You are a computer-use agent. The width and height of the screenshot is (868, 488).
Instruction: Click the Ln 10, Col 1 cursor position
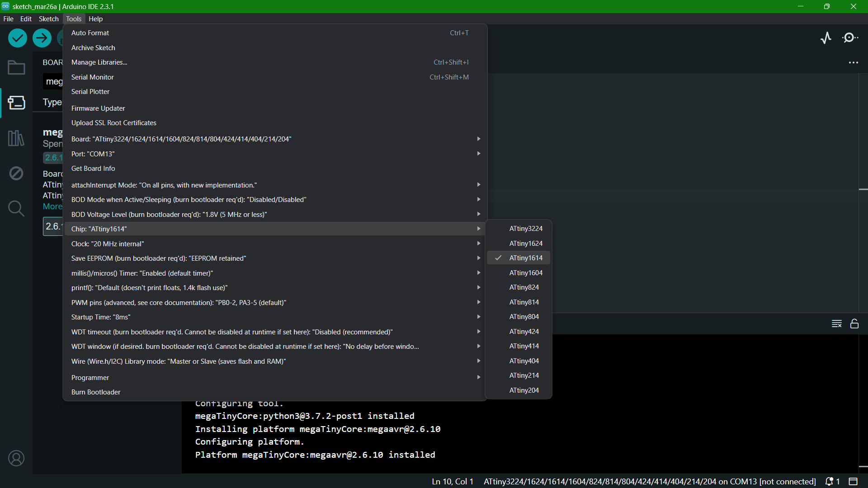tap(453, 482)
